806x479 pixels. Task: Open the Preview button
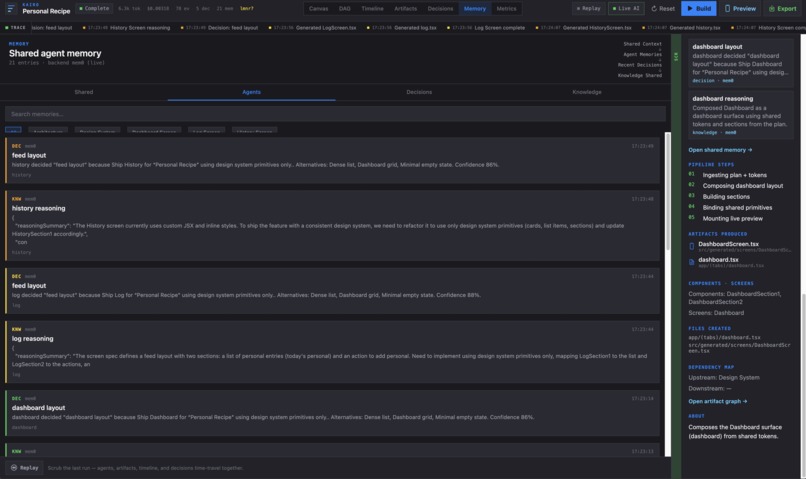[x=740, y=8]
